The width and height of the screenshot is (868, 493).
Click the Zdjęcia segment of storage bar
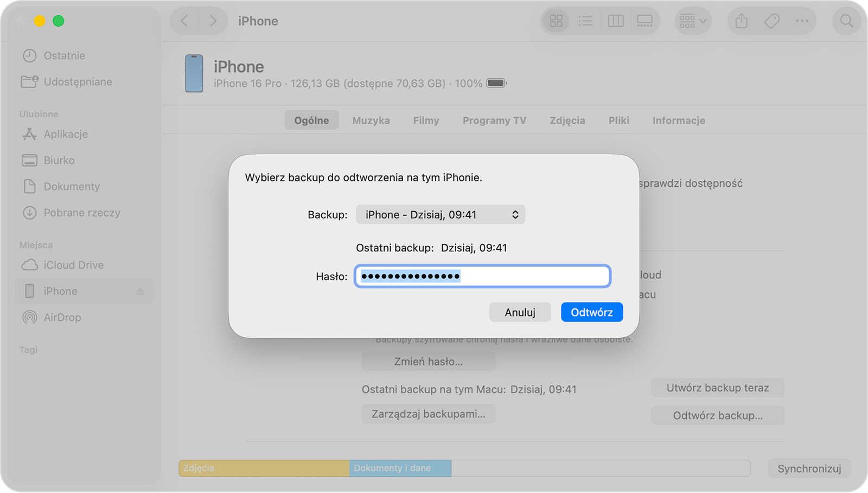264,468
